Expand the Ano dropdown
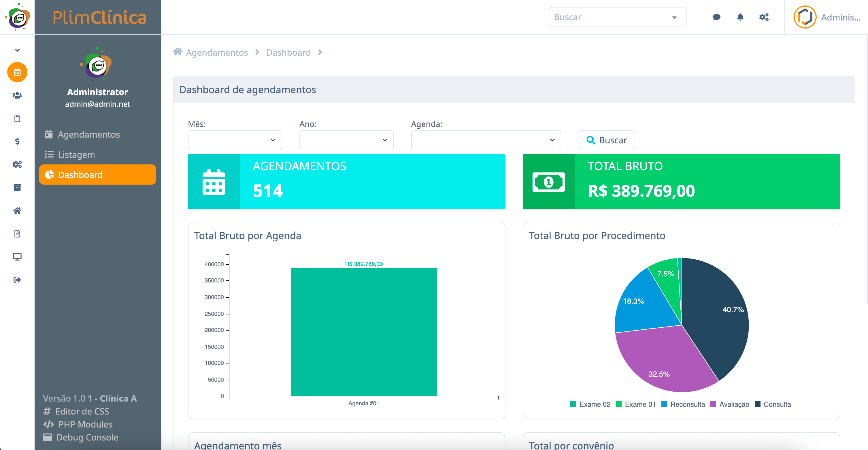This screenshot has width=868, height=450. [346, 140]
